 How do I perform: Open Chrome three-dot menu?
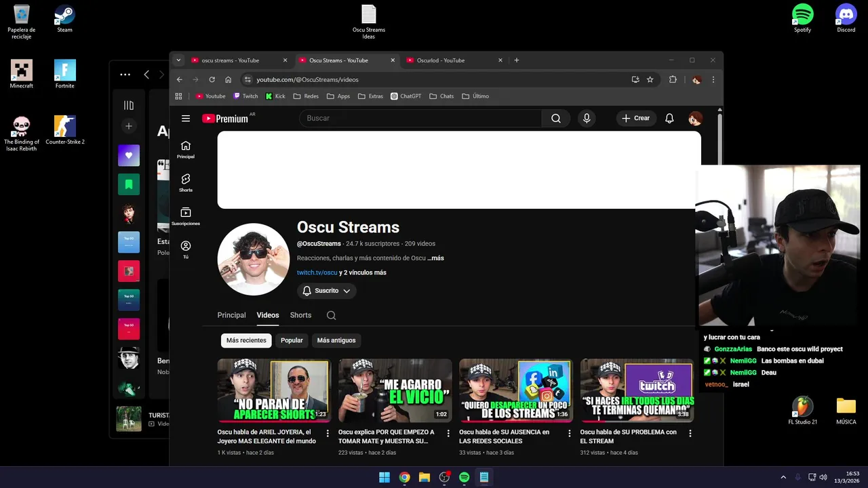click(713, 79)
